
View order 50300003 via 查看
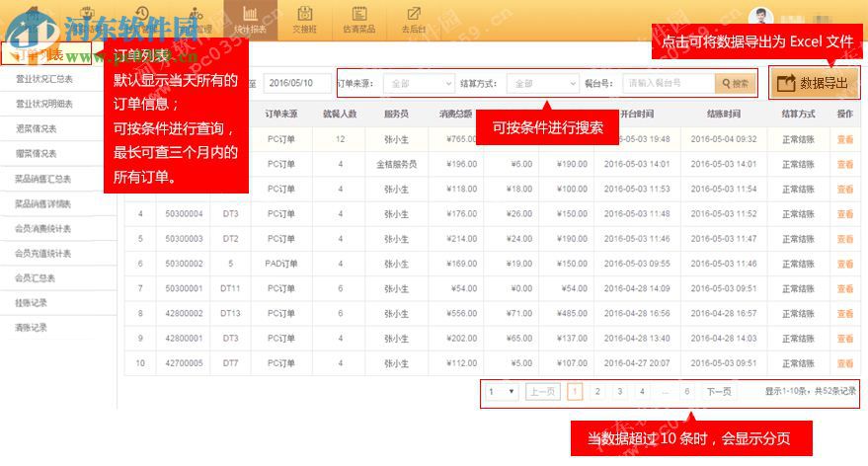pos(844,239)
